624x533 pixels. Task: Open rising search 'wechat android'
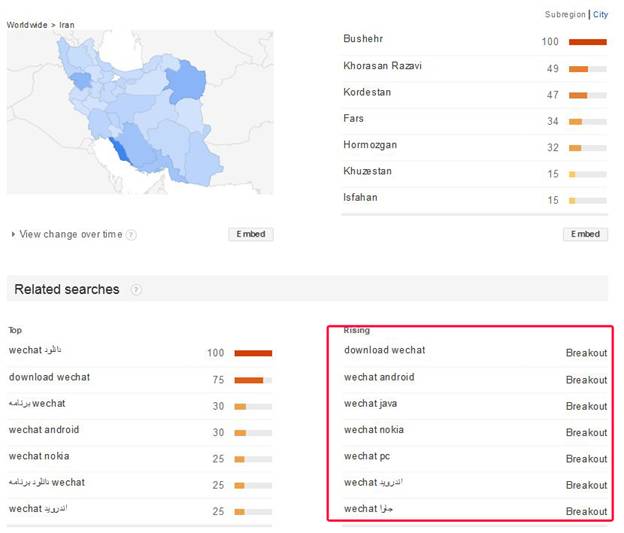(379, 378)
